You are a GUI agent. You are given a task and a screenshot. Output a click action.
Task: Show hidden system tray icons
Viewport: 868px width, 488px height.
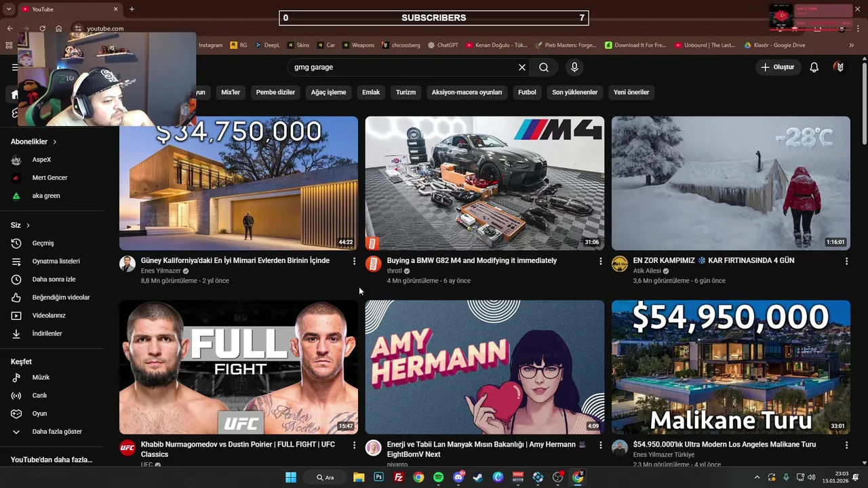pos(757,477)
